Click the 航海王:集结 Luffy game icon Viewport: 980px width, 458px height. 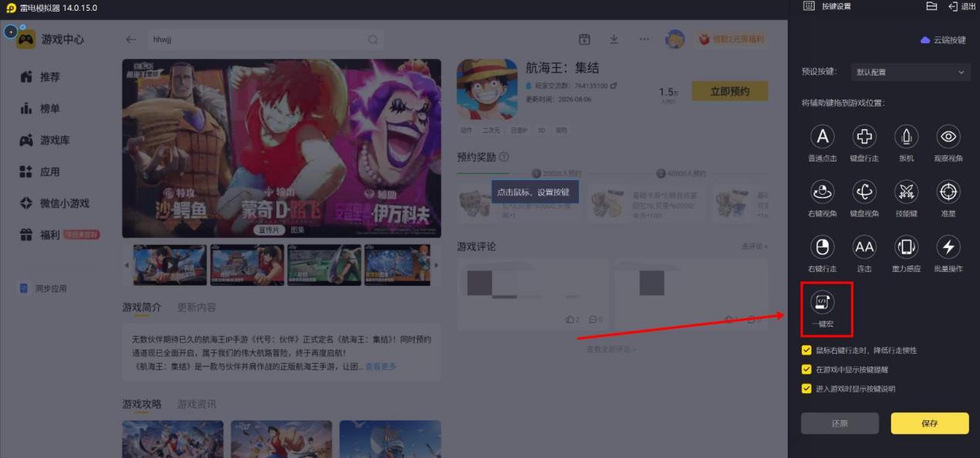487,90
